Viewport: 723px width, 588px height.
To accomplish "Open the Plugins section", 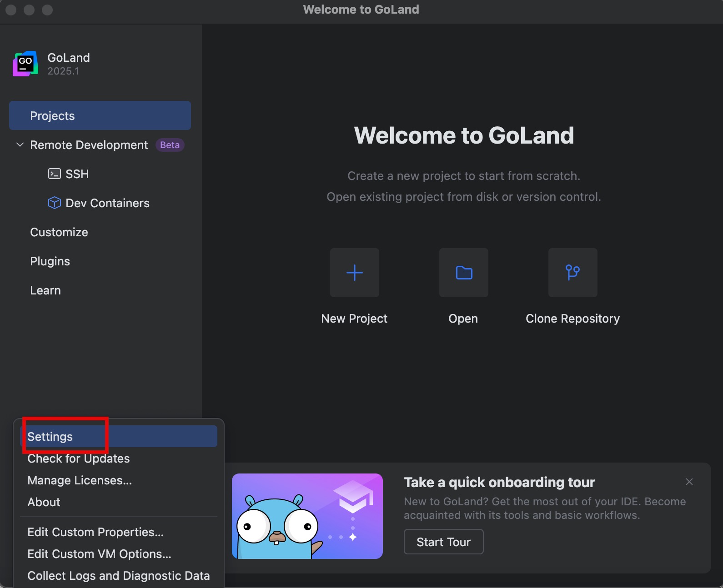I will click(x=50, y=261).
